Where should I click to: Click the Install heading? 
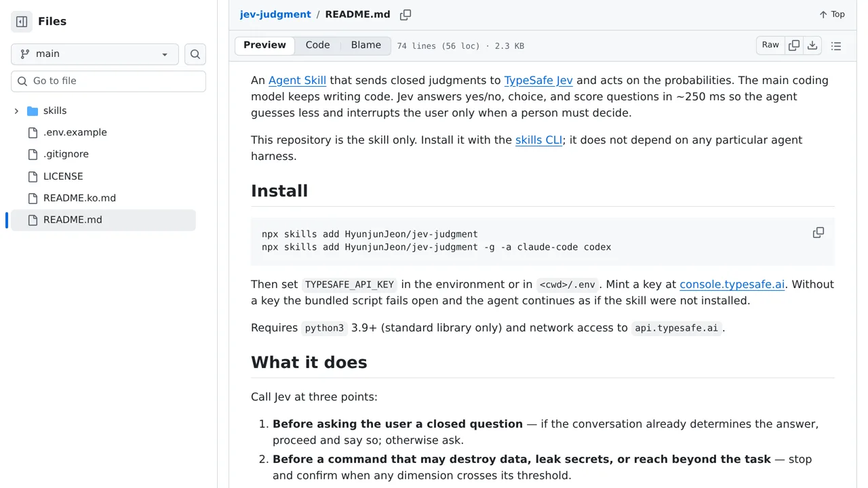279,190
